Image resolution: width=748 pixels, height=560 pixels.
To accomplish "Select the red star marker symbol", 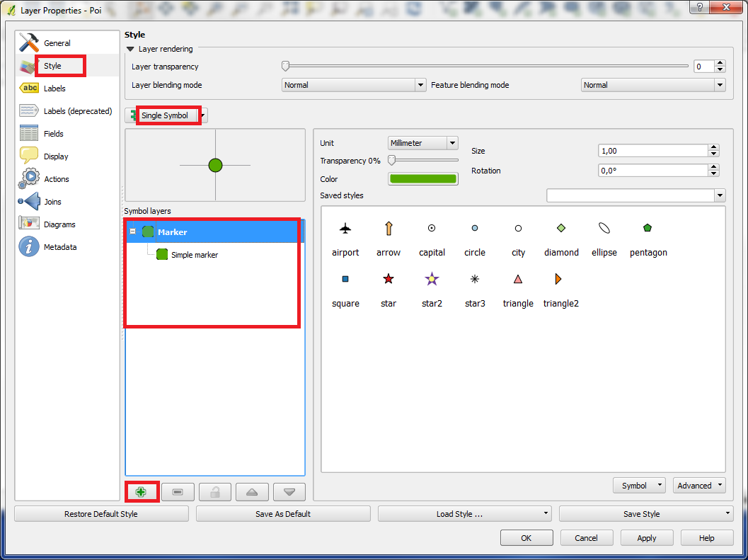I will (x=389, y=279).
